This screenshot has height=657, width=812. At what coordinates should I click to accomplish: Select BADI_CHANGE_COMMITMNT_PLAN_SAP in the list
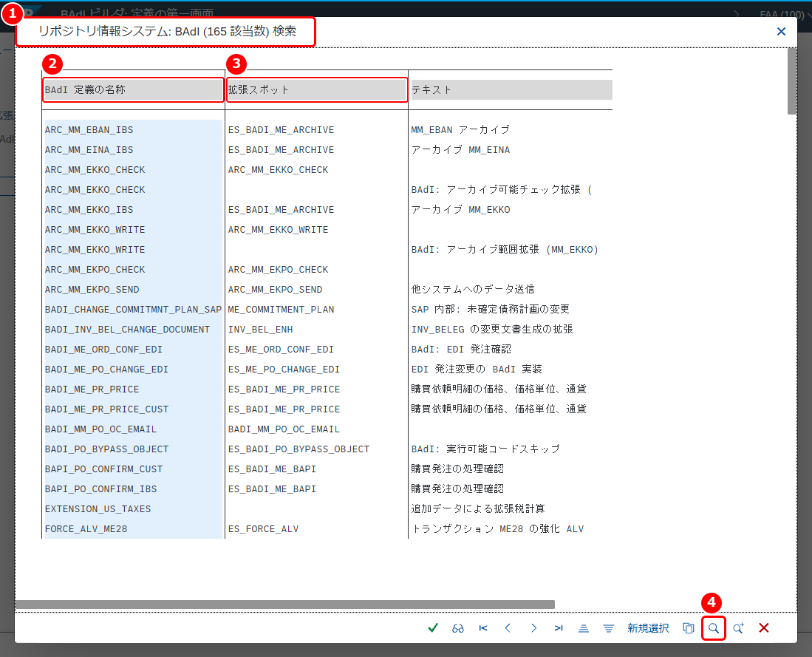tap(133, 310)
